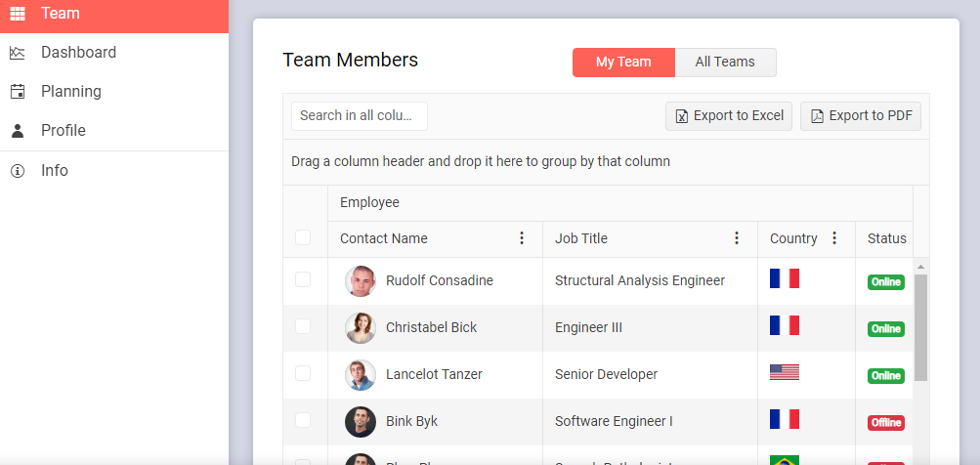Click the PDF file icon in toolbar
This screenshot has height=465, width=980.
817,116
